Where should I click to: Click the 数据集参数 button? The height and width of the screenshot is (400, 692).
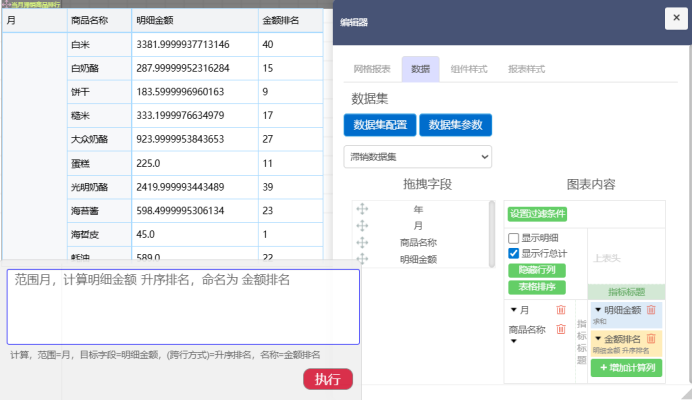[x=455, y=125]
